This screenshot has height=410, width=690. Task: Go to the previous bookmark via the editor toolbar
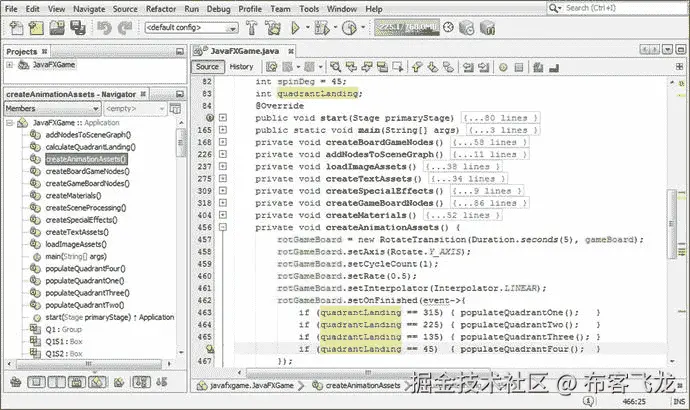[417, 67]
